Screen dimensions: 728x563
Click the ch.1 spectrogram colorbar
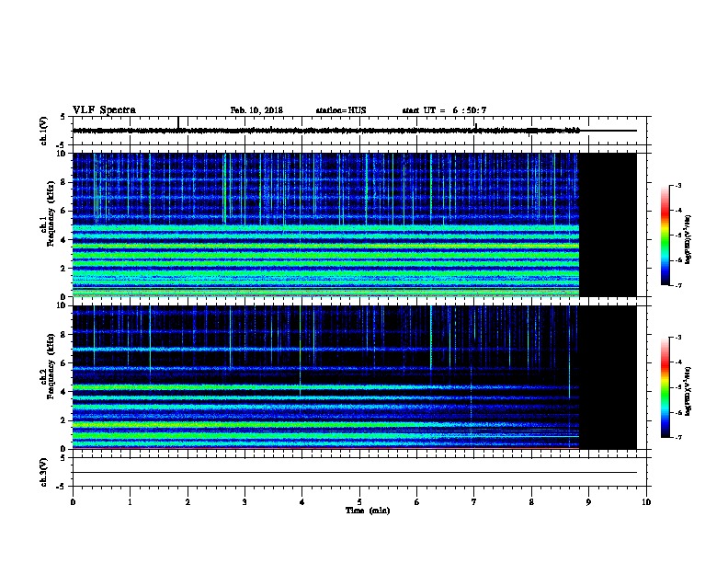[x=665, y=236]
